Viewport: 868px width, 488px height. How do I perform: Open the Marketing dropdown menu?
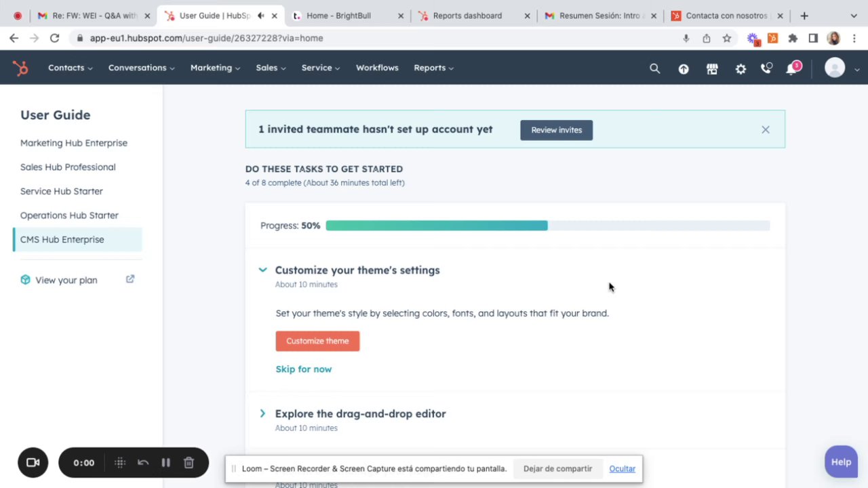click(216, 68)
